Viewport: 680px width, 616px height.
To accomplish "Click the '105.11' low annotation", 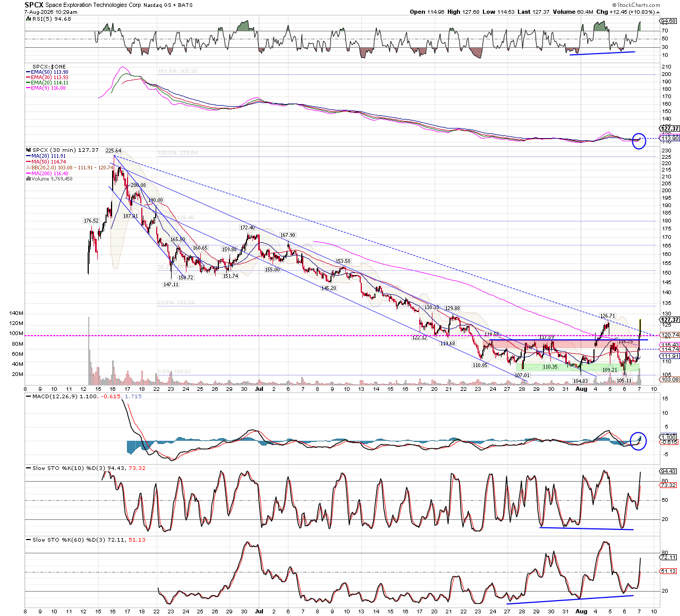I will pyautogui.click(x=624, y=381).
